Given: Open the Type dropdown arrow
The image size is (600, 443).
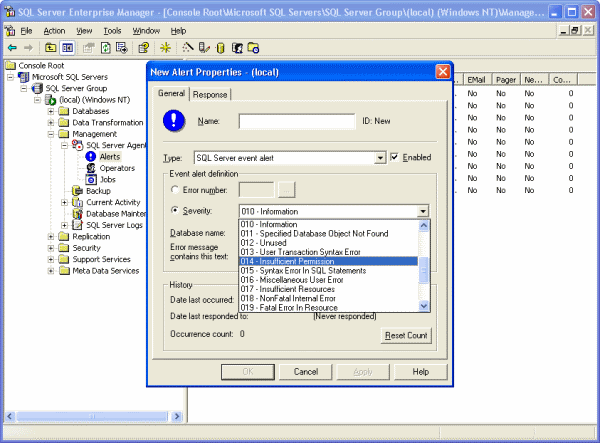Looking at the screenshot, I should tap(380, 158).
